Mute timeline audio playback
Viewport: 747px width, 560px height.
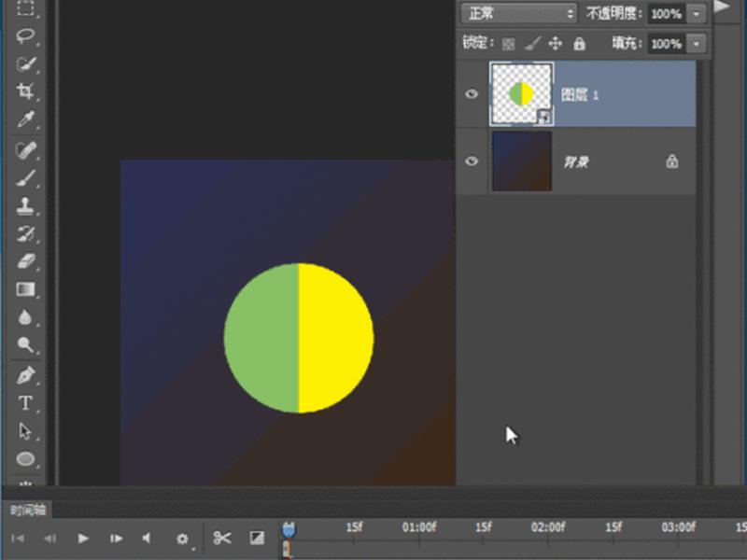[x=147, y=538]
